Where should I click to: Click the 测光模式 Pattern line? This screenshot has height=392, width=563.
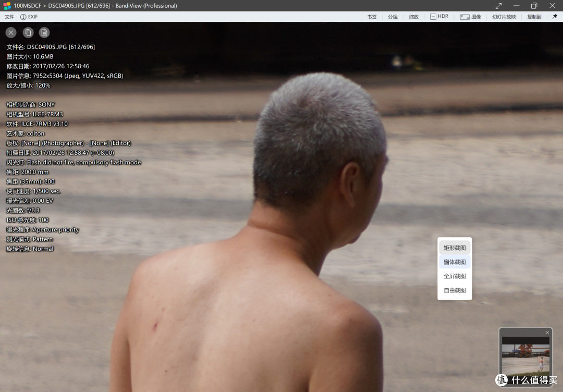(x=29, y=239)
